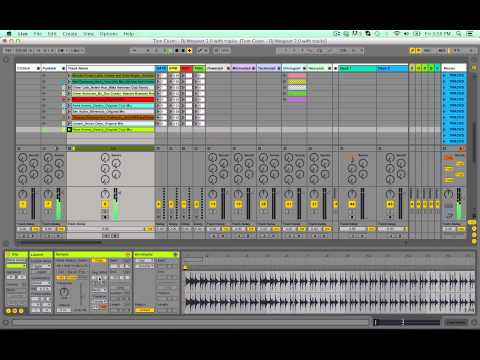Image resolution: width=480 pixels, height=360 pixels.
Task: Toggle the MIDI Map mode switch
Action: coord(442,51)
